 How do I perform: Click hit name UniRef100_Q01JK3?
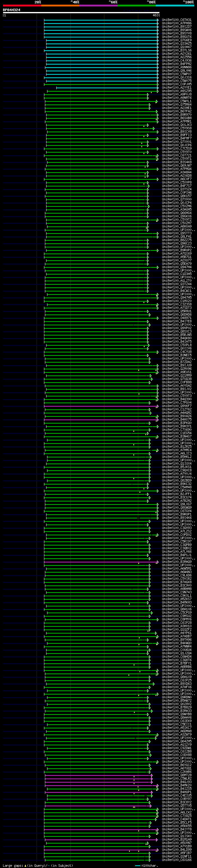177,125
